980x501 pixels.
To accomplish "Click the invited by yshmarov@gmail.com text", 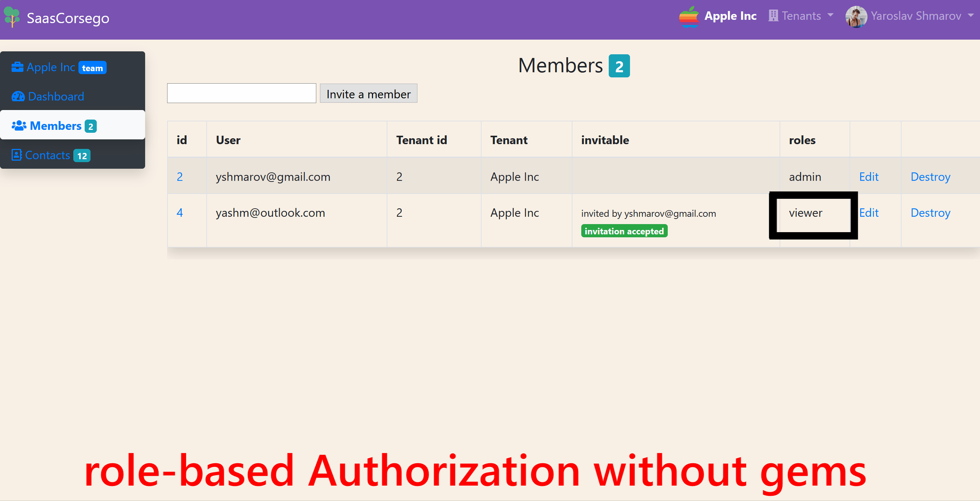I will pos(649,213).
